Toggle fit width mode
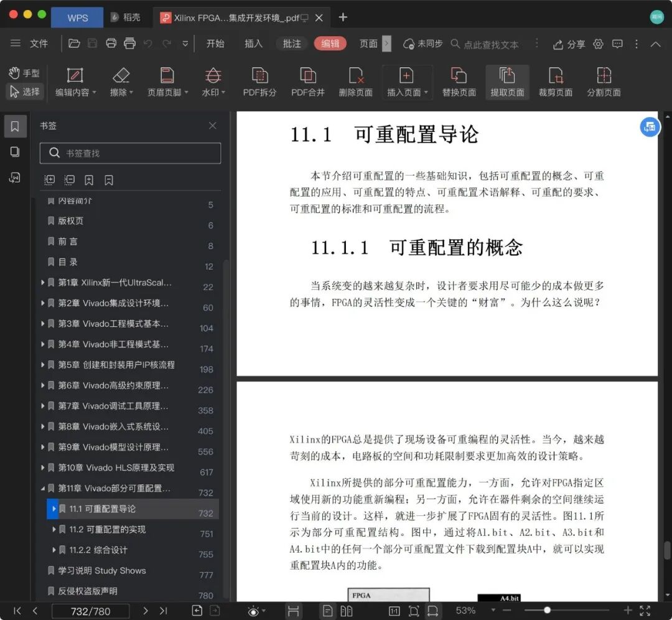 (432, 611)
